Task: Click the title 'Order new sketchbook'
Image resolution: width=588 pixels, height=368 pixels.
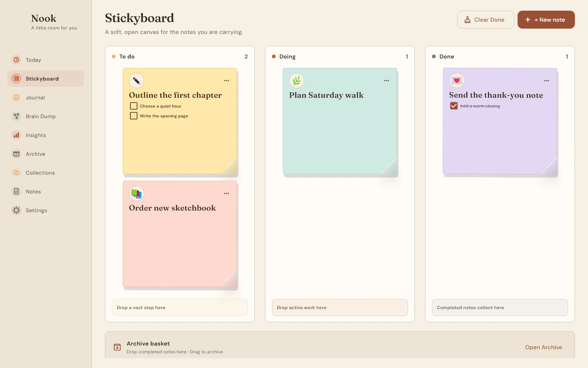Action: pyautogui.click(x=172, y=208)
